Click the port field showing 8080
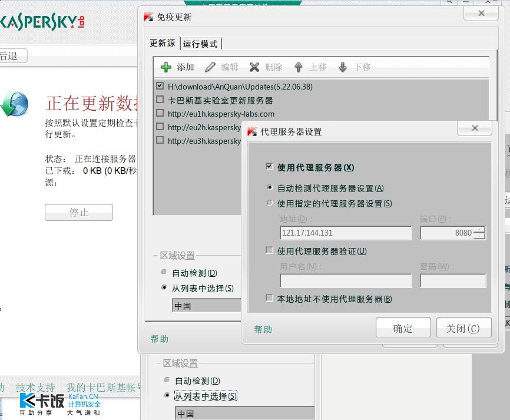This screenshot has height=420, width=510. 446,233
